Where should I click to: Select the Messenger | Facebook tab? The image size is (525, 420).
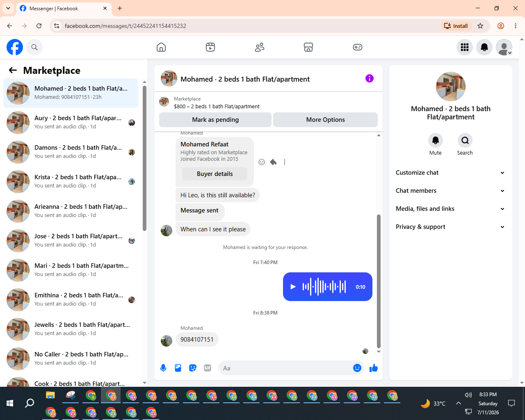coord(64,8)
